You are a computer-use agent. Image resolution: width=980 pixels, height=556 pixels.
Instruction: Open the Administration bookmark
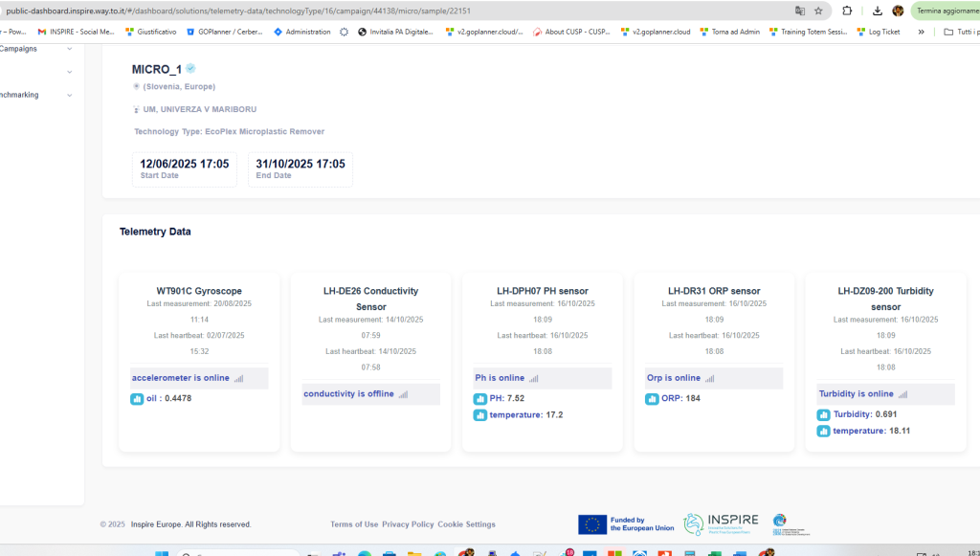coord(301,32)
